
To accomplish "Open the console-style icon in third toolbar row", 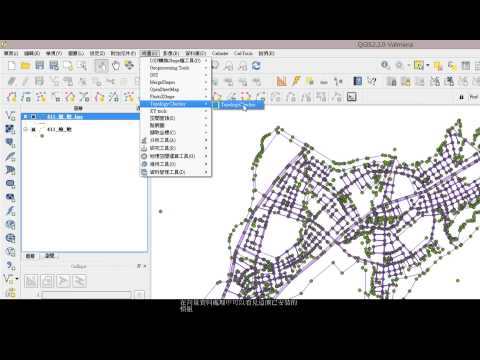I will pyautogui.click(x=352, y=97).
